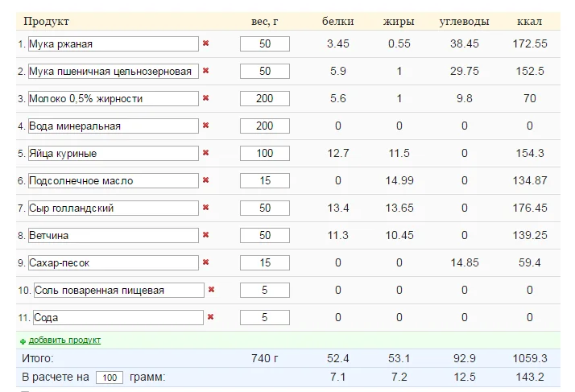Edit the Мука ржаная product name field

[x=114, y=44]
